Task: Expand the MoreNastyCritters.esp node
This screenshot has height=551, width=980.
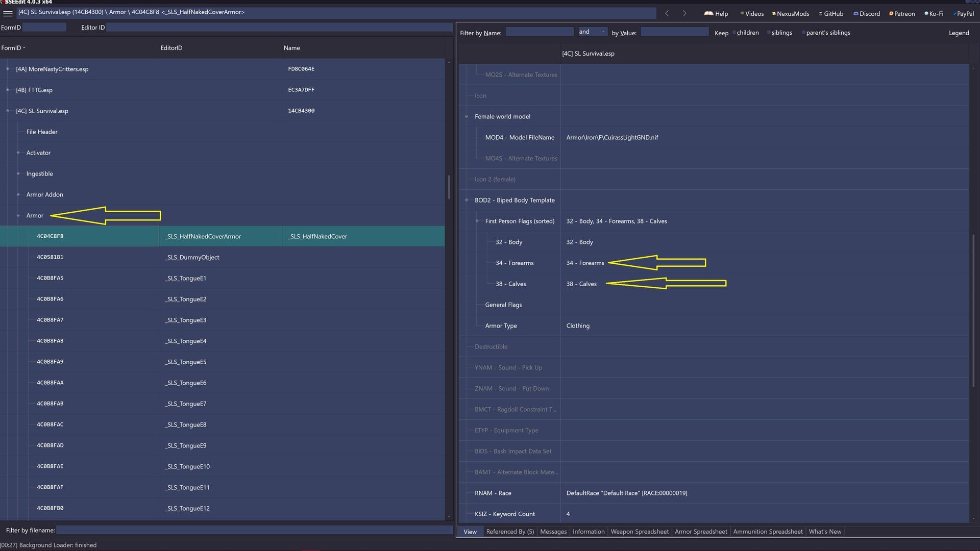Action: [x=8, y=69]
